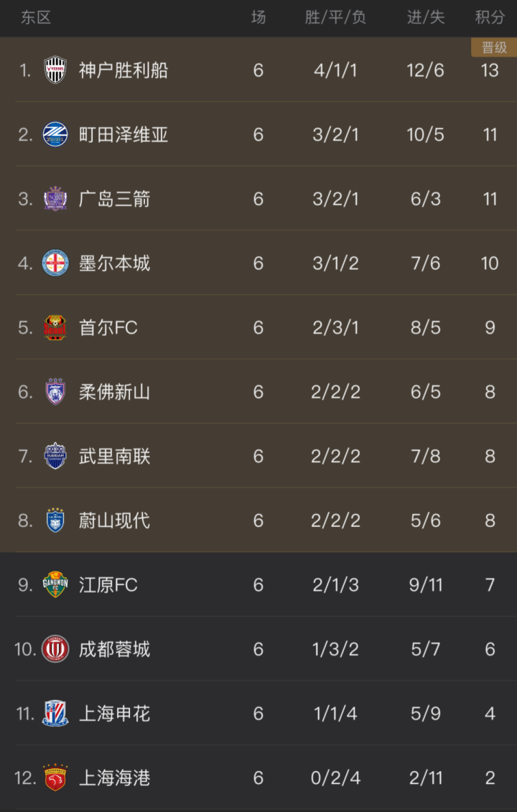Click the Melbourne City round crest icon
This screenshot has width=517, height=812.
pyautogui.click(x=55, y=263)
